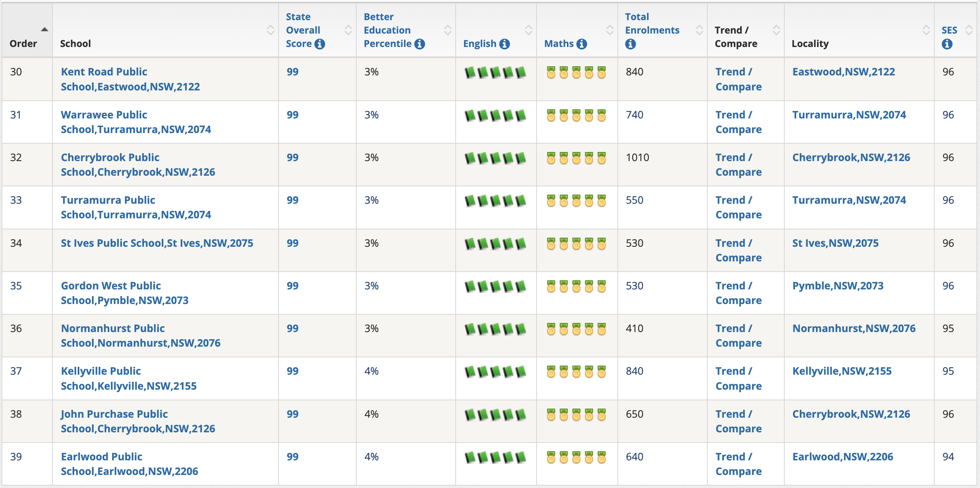The image size is (980, 488).
Task: Open Kellyville,NSW,2155 locality link
Action: pyautogui.click(x=842, y=371)
